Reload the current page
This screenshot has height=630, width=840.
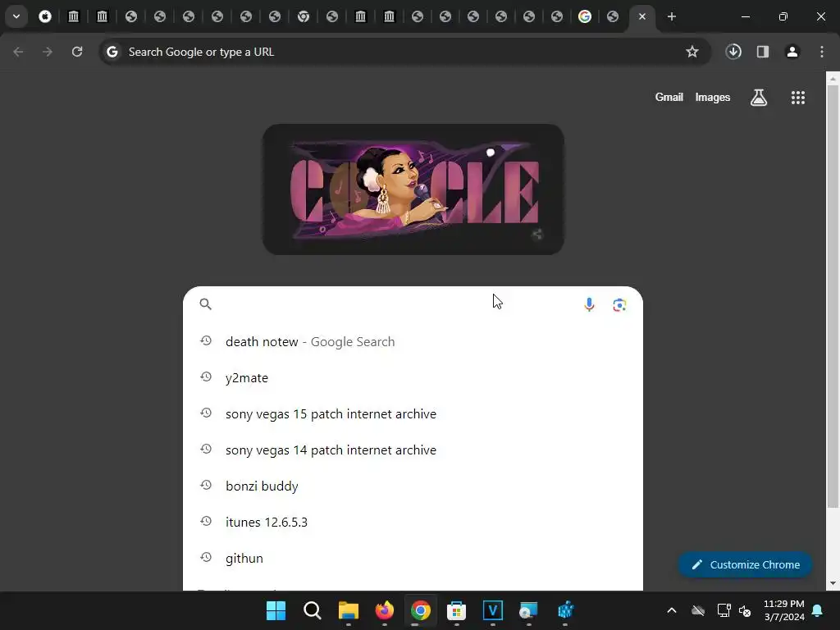point(77,52)
